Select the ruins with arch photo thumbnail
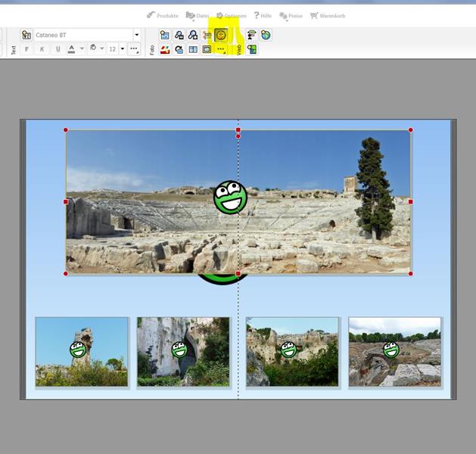Viewport: 476px width, 454px height. click(x=395, y=352)
